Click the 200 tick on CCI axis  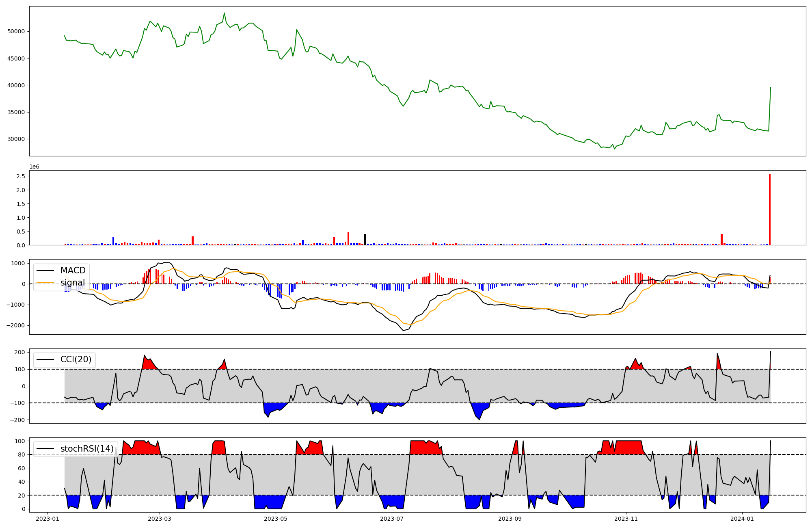(19, 352)
